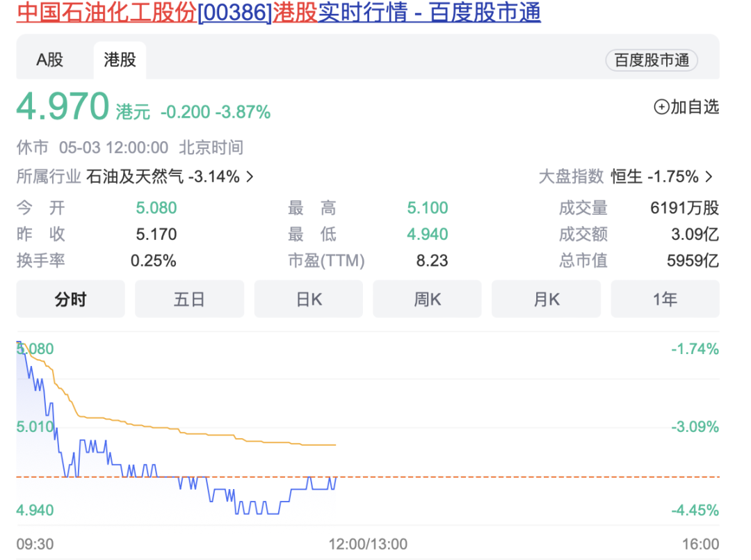The height and width of the screenshot is (560, 751).
Task: Click the 成交量 value 6191万股
Action: [684, 208]
